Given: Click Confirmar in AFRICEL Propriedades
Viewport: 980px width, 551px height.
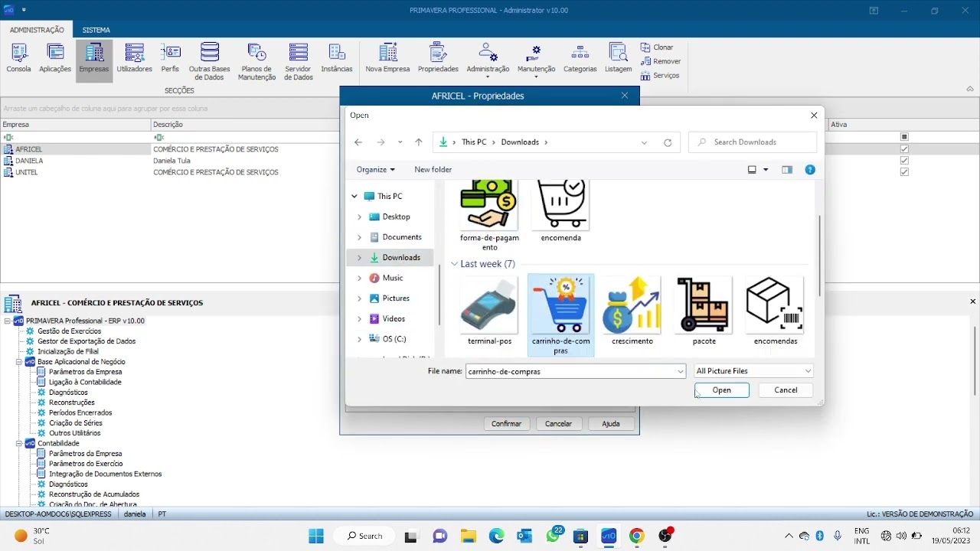Looking at the screenshot, I should pos(506,423).
